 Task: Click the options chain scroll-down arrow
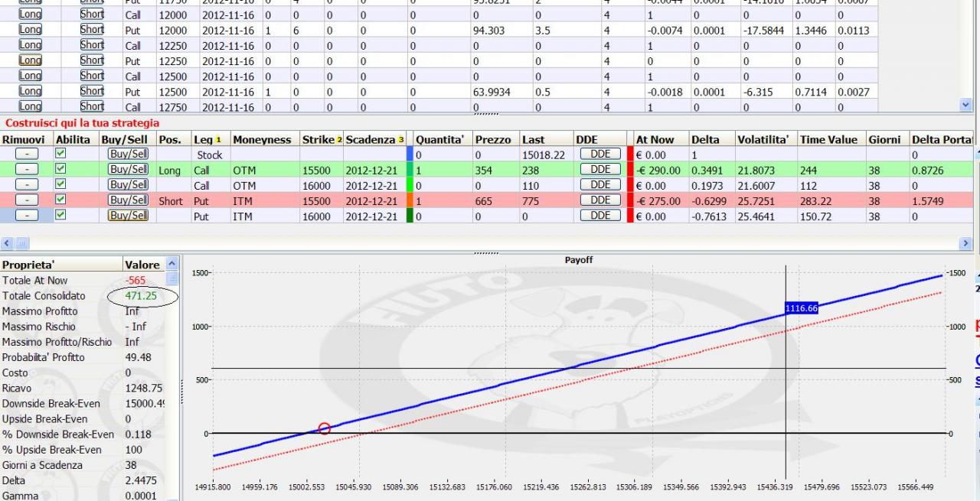pos(966,105)
